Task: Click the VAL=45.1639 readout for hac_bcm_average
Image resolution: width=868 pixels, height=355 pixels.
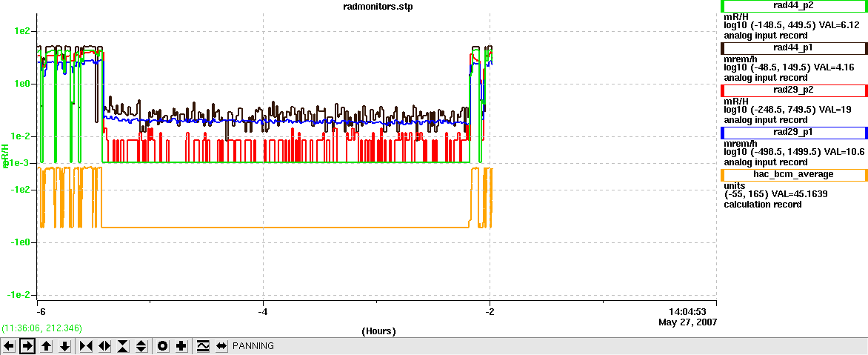Action: pyautogui.click(x=775, y=194)
